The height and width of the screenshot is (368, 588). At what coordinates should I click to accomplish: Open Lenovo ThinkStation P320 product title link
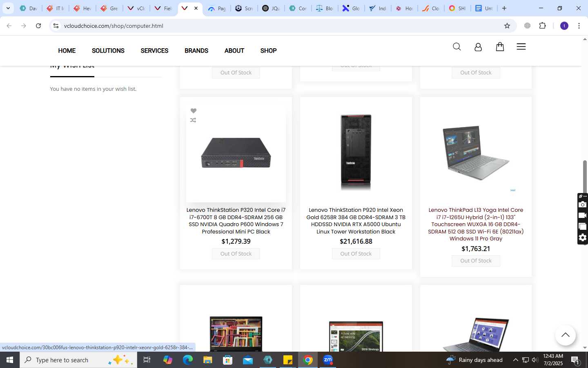236,221
